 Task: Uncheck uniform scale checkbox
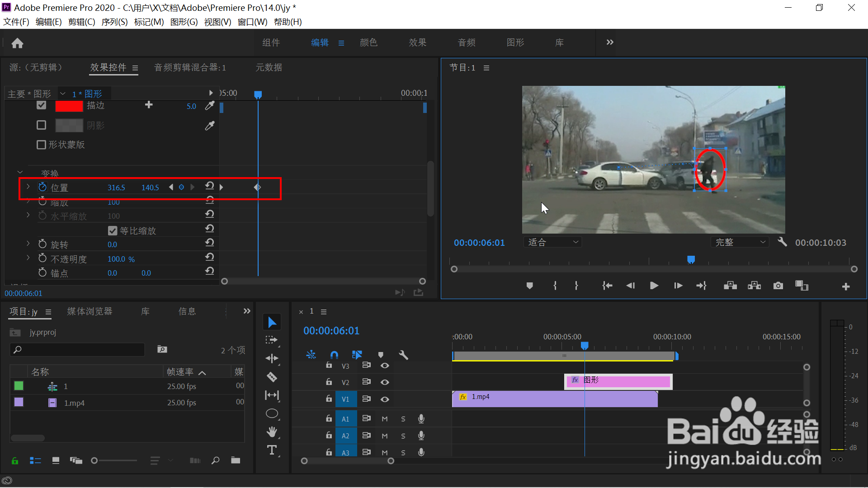(113, 231)
